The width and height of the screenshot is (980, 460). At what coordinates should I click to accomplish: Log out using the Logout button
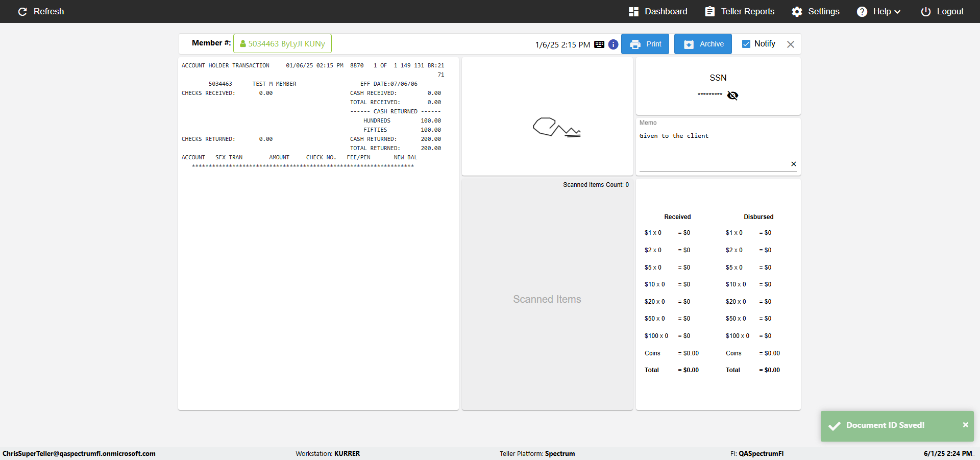pos(942,11)
